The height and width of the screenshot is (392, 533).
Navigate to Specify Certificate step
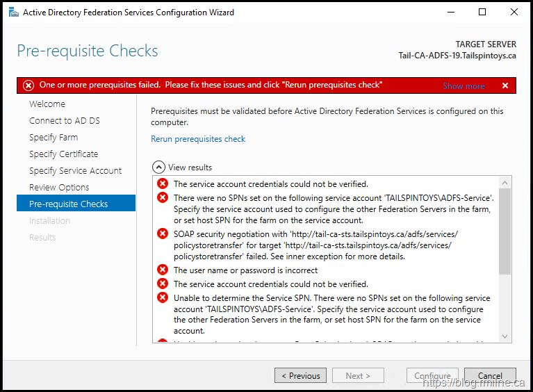coord(64,154)
